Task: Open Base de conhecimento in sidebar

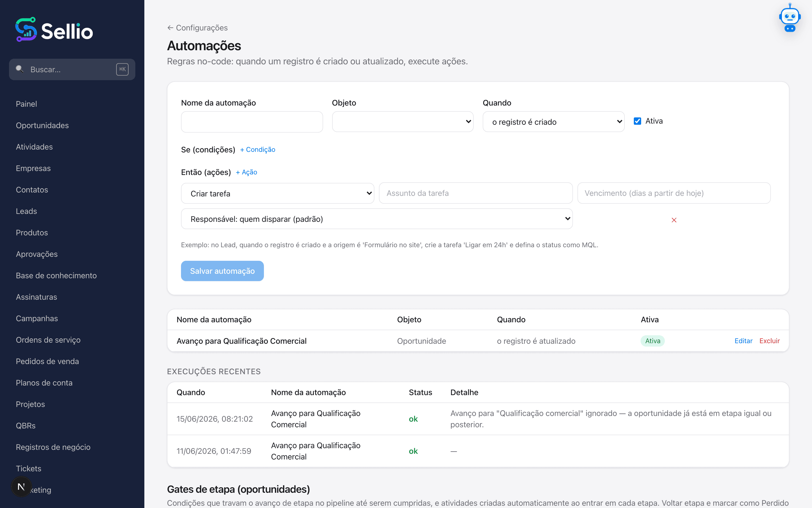Action: coord(56,275)
